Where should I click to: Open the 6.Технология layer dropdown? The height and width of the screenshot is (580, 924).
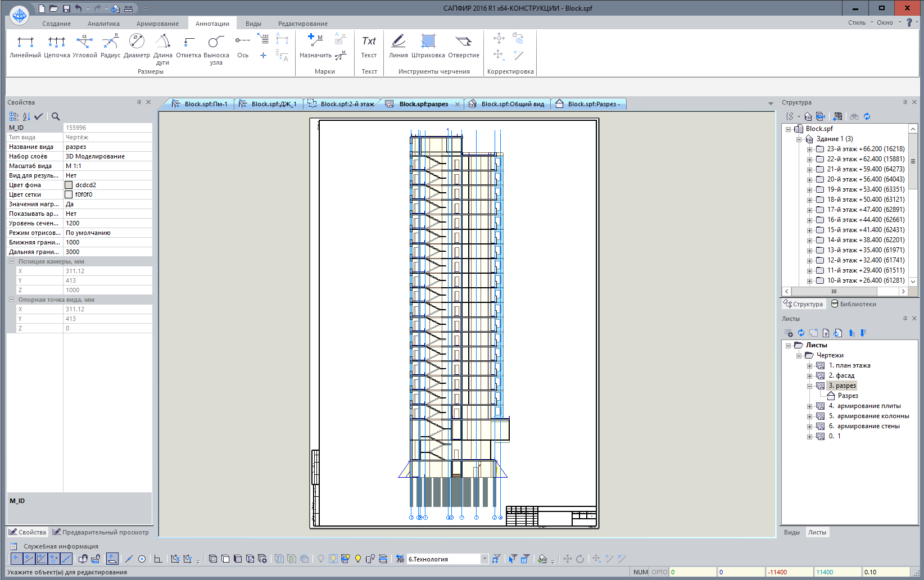pos(484,559)
